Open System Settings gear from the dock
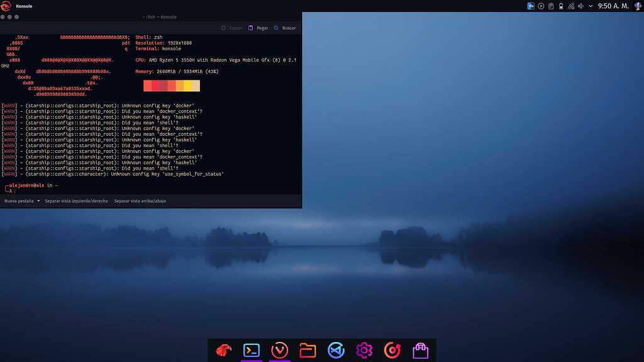The image size is (644, 362). click(x=364, y=350)
